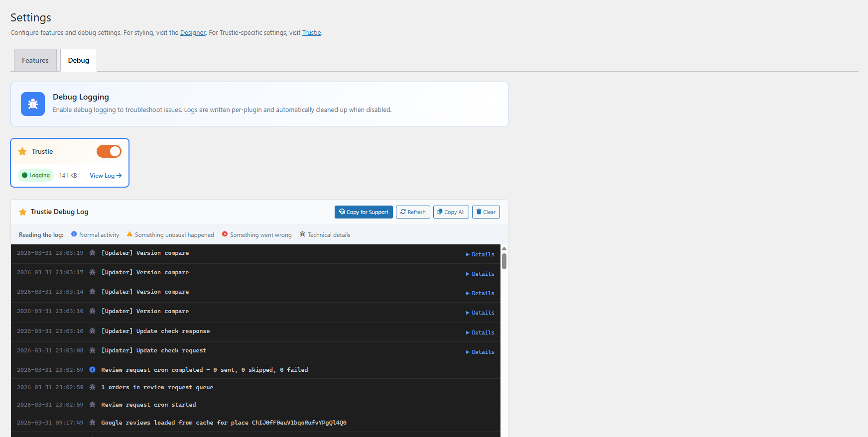Switch to the Features tab

[x=35, y=60]
